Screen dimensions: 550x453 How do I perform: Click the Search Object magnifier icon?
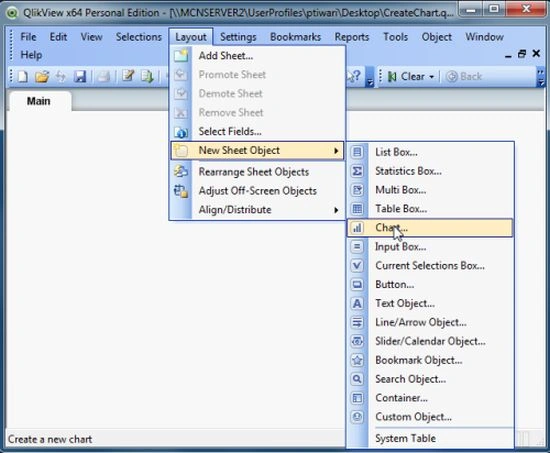pyautogui.click(x=357, y=379)
